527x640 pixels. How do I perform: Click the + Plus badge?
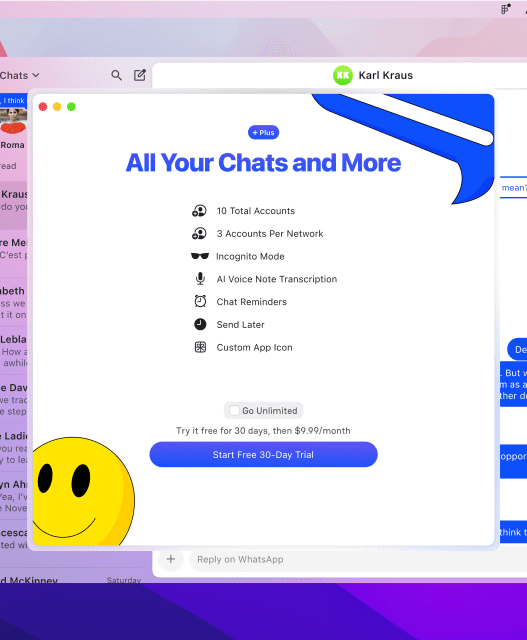(263, 133)
